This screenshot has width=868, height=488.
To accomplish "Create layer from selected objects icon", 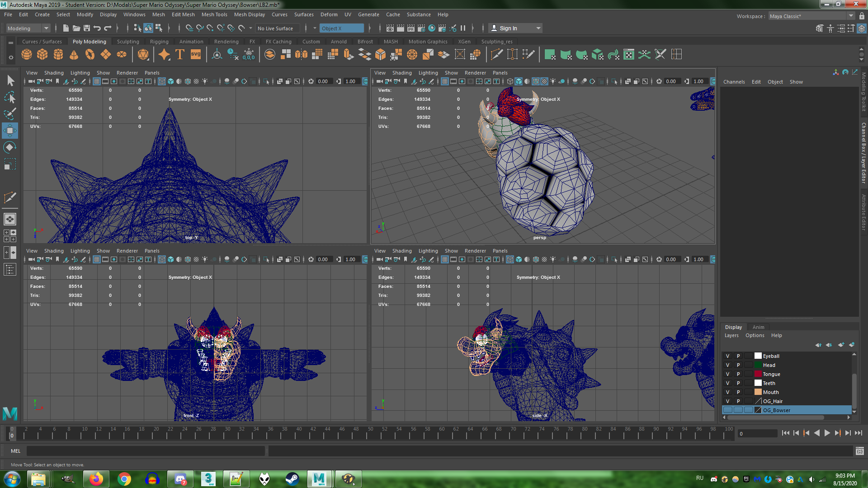I will click(x=852, y=345).
